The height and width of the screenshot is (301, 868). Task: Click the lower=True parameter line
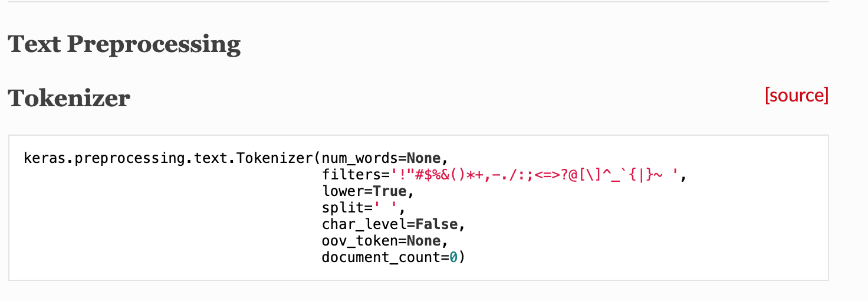(364, 191)
